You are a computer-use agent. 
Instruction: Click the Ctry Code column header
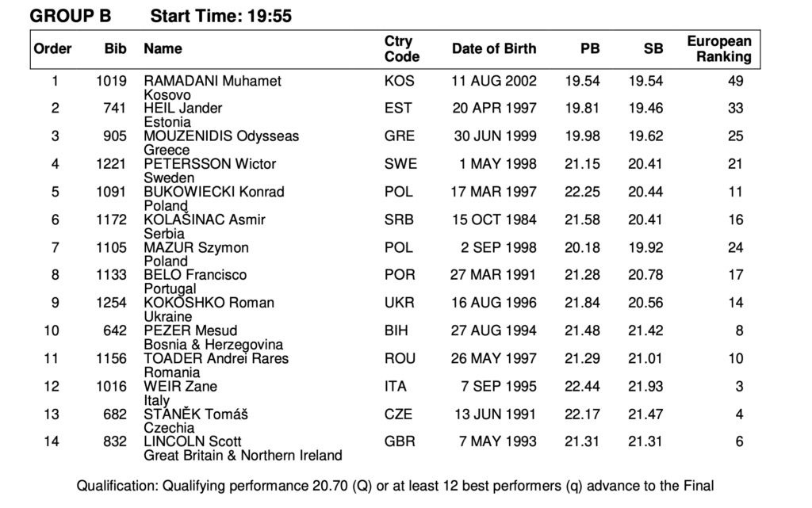click(x=401, y=49)
